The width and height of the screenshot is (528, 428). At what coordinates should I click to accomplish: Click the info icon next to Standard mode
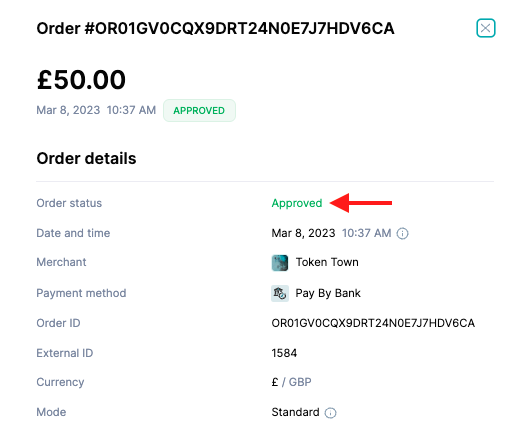click(x=330, y=413)
